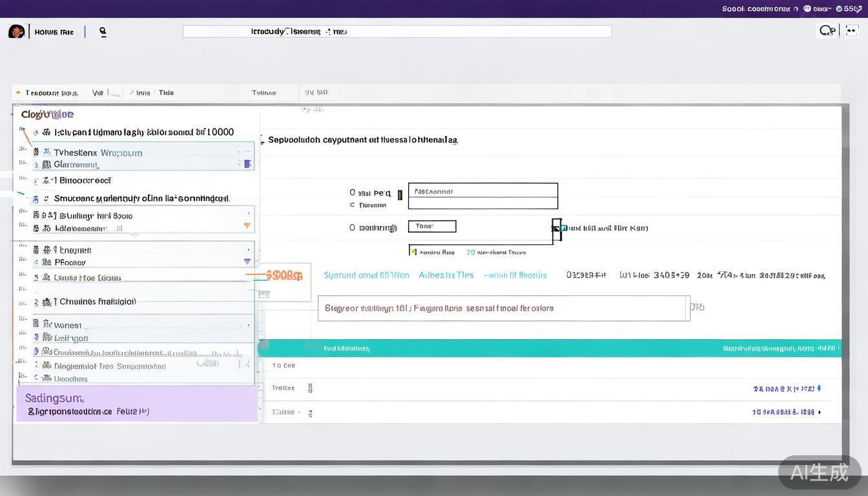The width and height of the screenshot is (868, 496).
Task: Select the Mal Pe'q radio button
Action: click(352, 192)
